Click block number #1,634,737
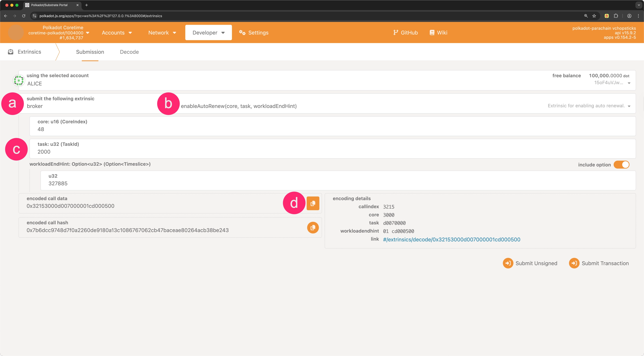This screenshot has width=644, height=356. point(71,38)
